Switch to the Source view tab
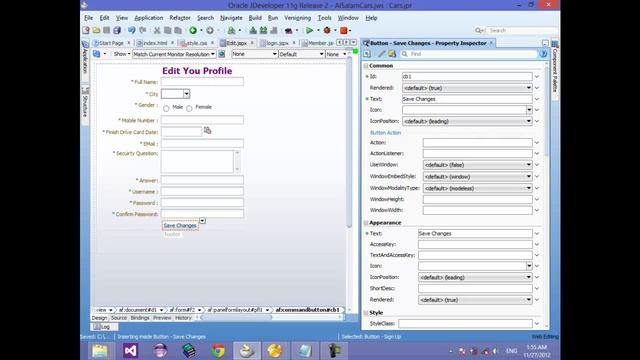The image size is (640, 360). point(119,318)
